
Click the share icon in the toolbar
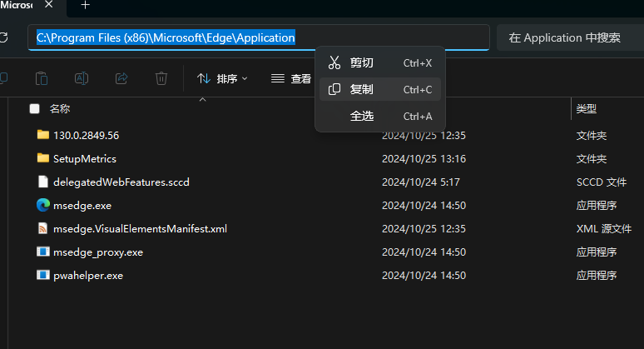point(121,78)
